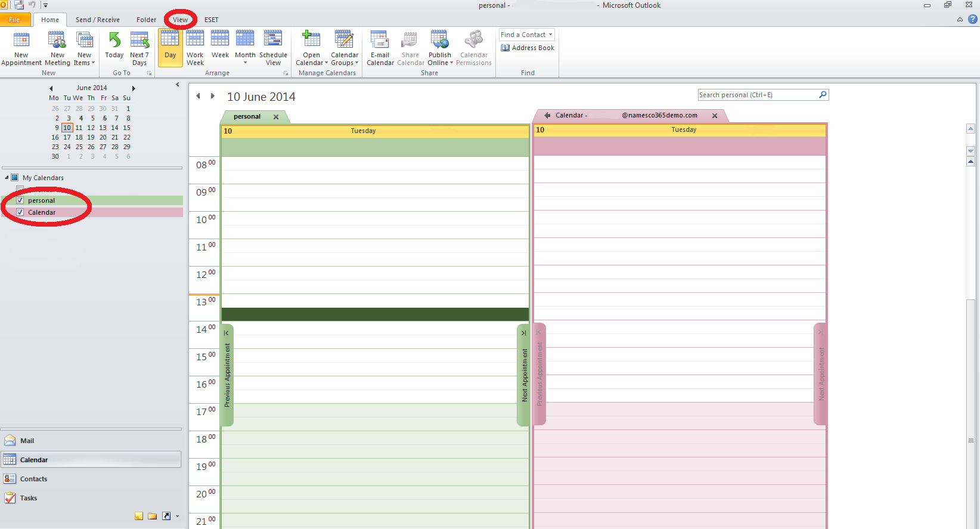Open Publish Online menu
The image size is (980, 529).
[440, 48]
